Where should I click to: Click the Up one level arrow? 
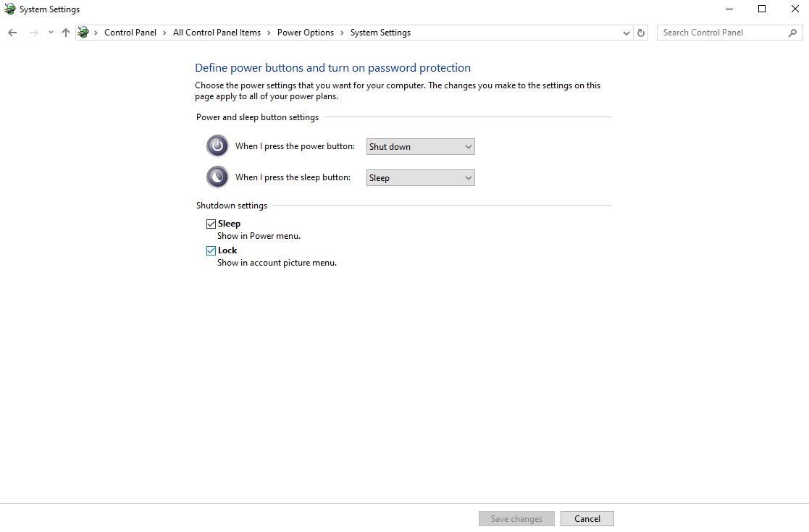tap(66, 33)
